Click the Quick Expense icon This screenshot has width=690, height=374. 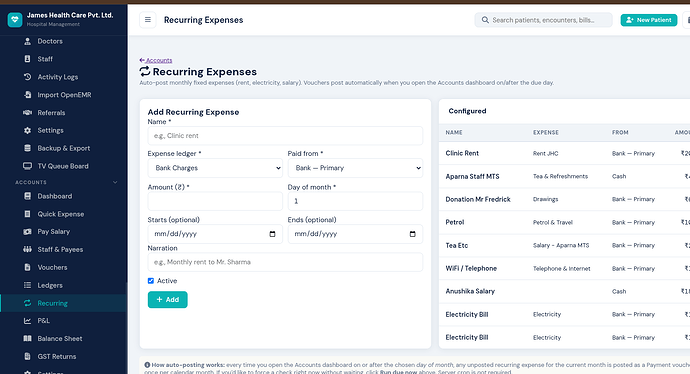tap(27, 214)
